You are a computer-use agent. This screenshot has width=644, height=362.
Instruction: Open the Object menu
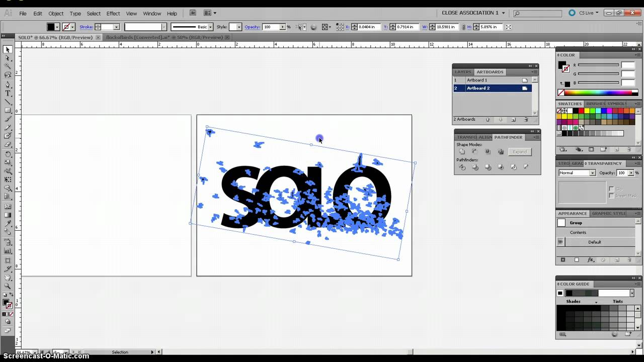pos(56,14)
